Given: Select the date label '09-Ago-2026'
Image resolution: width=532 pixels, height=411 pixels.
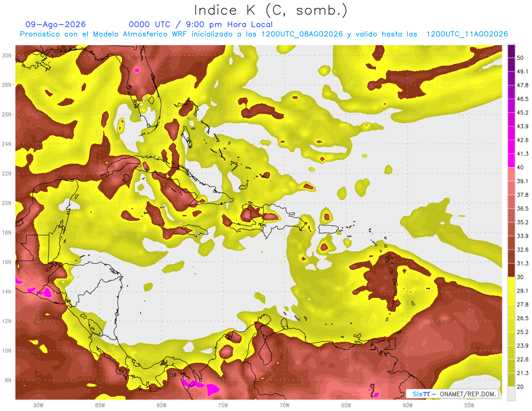Looking at the screenshot, I should tap(56, 24).
